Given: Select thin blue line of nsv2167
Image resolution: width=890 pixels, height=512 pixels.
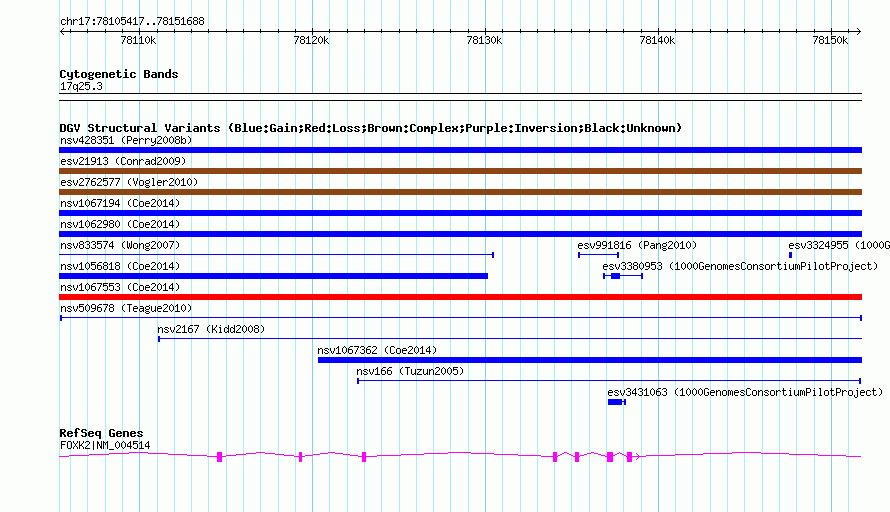Looking at the screenshot, I should [510, 339].
